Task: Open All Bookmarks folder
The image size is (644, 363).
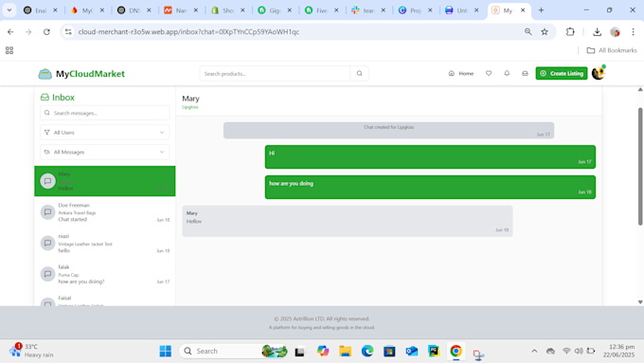Action: (x=612, y=50)
